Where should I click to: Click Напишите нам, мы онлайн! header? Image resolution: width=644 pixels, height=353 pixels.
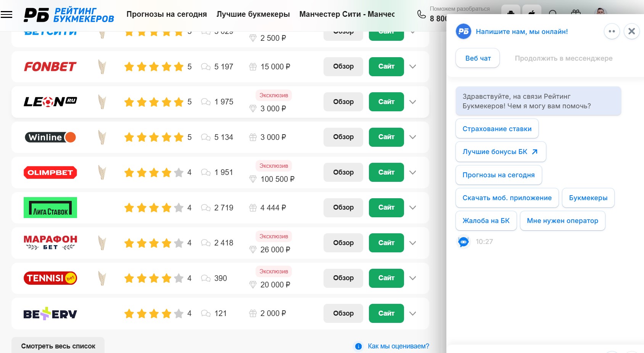[522, 32]
